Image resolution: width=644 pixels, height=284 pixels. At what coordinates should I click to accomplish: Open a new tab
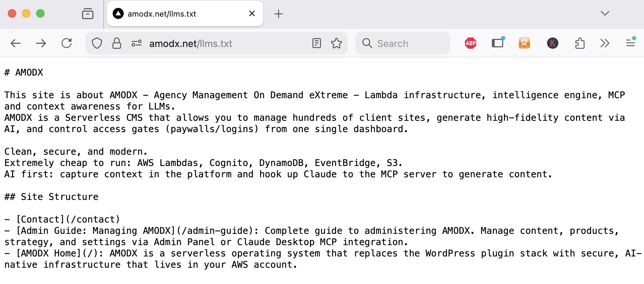278,14
